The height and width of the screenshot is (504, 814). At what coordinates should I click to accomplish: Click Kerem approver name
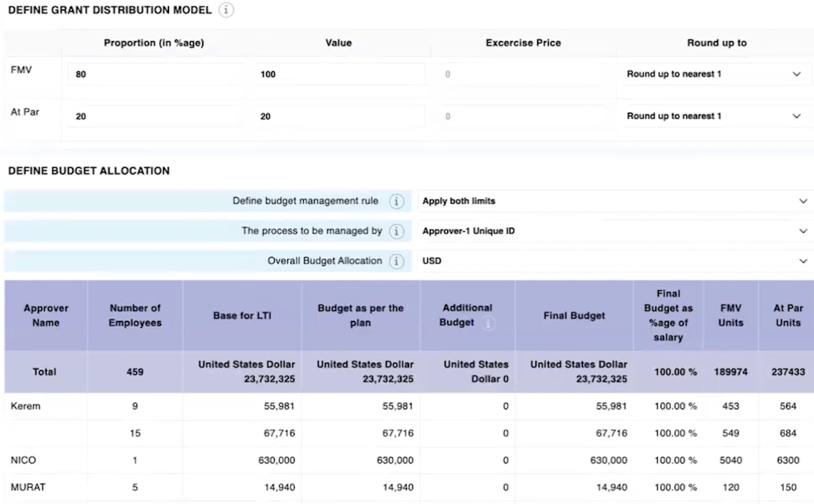click(25, 406)
